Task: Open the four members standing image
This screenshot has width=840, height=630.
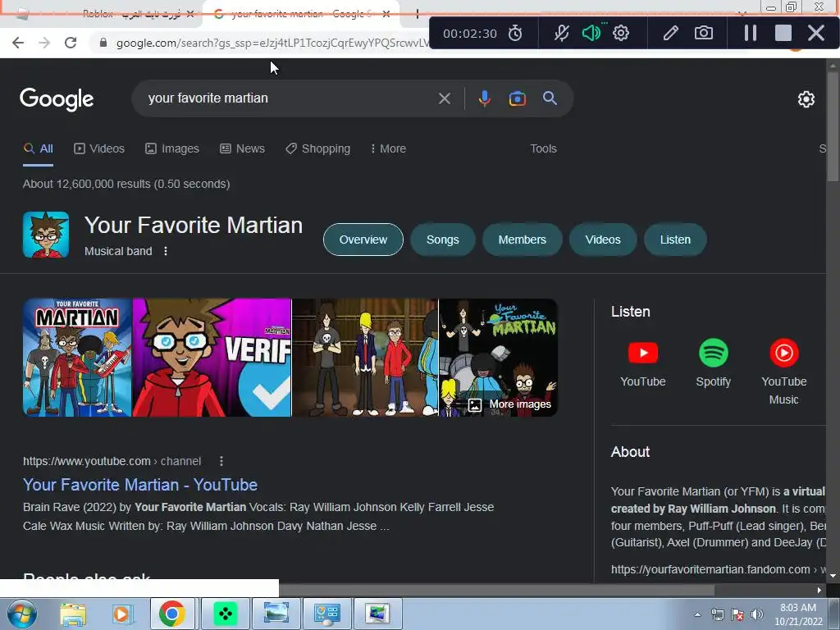Action: [x=365, y=358]
